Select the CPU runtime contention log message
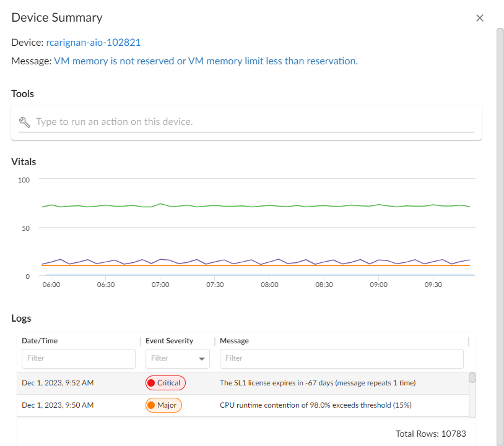 point(315,406)
